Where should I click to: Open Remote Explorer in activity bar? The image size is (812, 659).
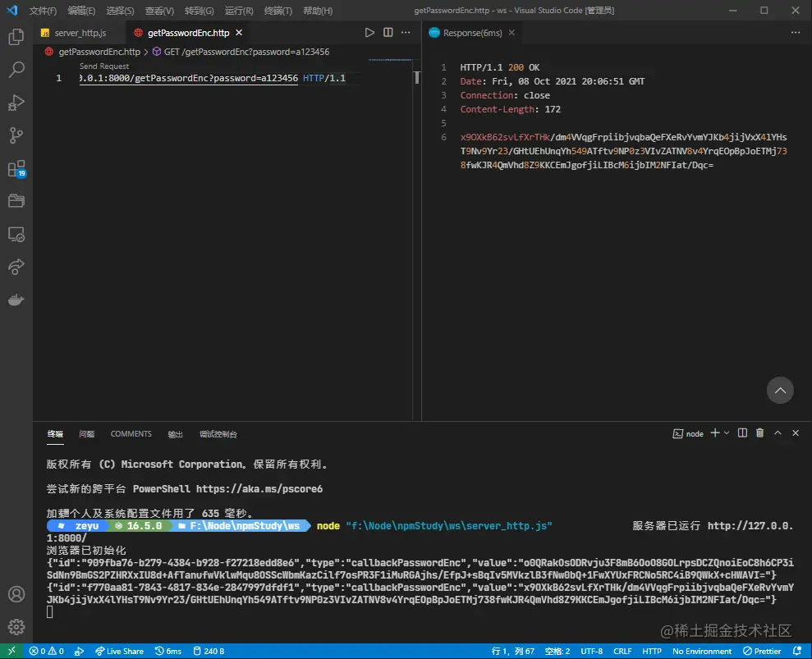point(16,235)
